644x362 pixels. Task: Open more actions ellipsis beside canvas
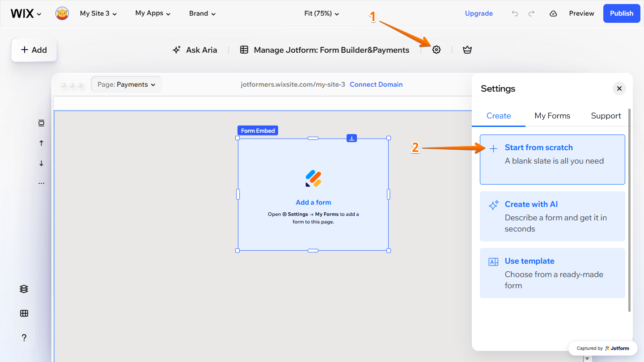(x=41, y=183)
